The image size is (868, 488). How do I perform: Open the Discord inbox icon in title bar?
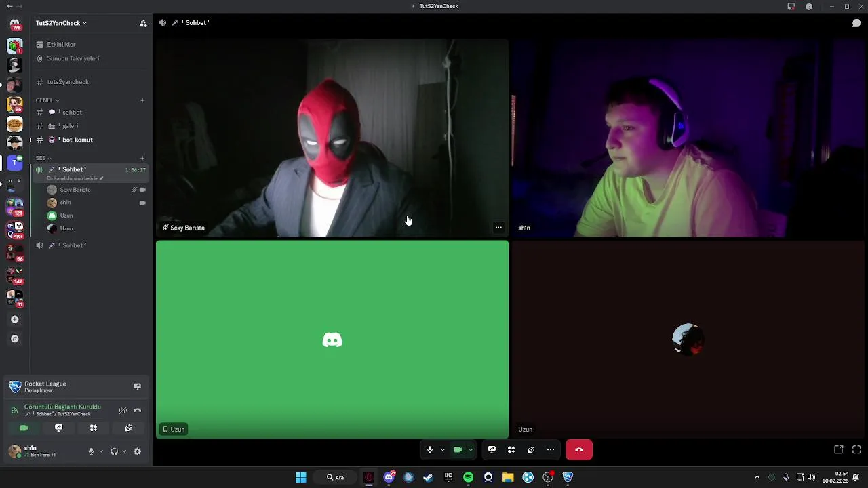coord(791,6)
